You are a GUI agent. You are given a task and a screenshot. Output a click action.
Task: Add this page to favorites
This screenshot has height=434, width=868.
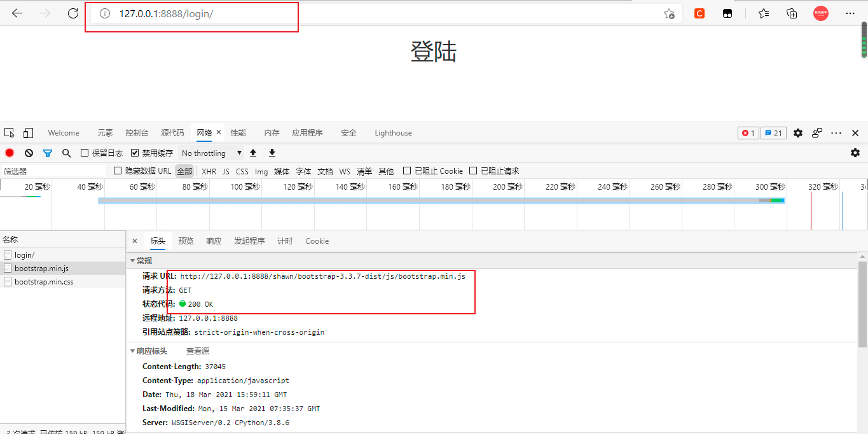[x=669, y=13]
